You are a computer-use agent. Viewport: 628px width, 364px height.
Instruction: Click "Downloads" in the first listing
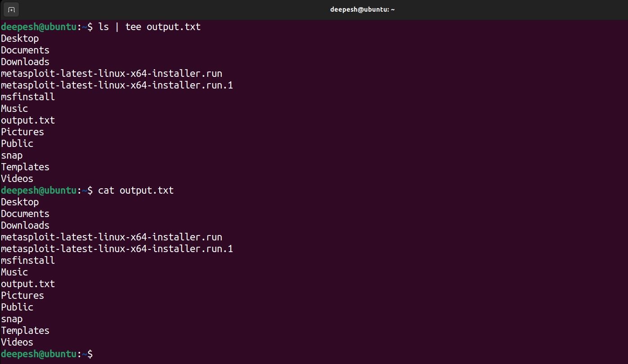coord(25,62)
